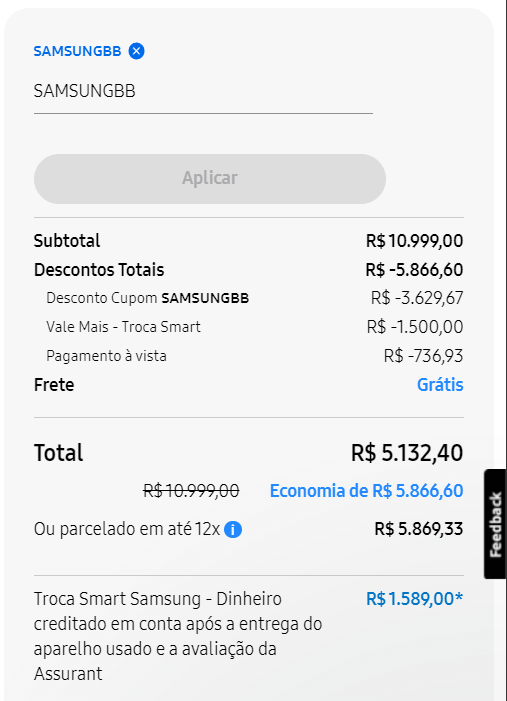
Task: Click the Frete row label
Action: pyautogui.click(x=54, y=385)
